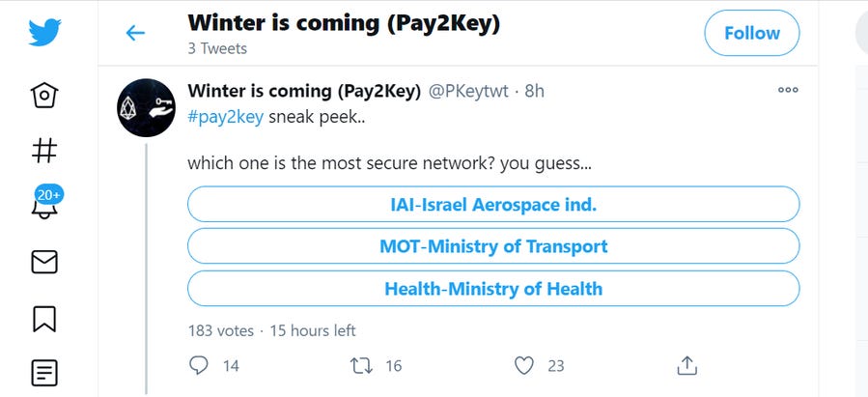Open the tweet's 8h timestamp
Screen dimensions: 868x397
pyautogui.click(x=534, y=92)
